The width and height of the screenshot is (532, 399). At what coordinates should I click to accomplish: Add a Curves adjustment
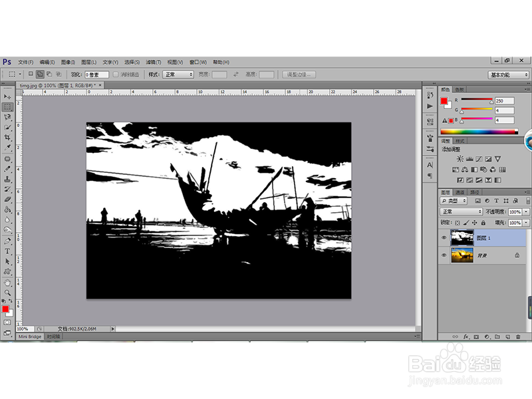[x=479, y=159]
